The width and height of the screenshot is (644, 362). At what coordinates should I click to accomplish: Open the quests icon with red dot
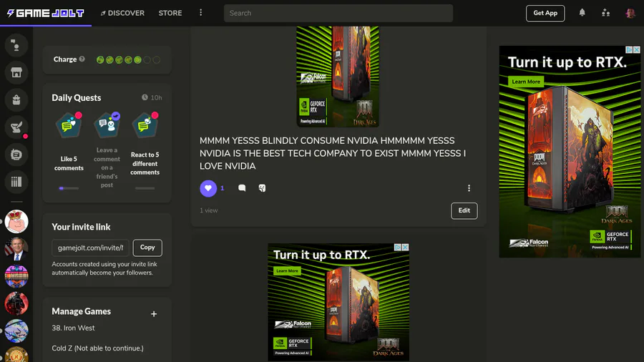click(16, 127)
